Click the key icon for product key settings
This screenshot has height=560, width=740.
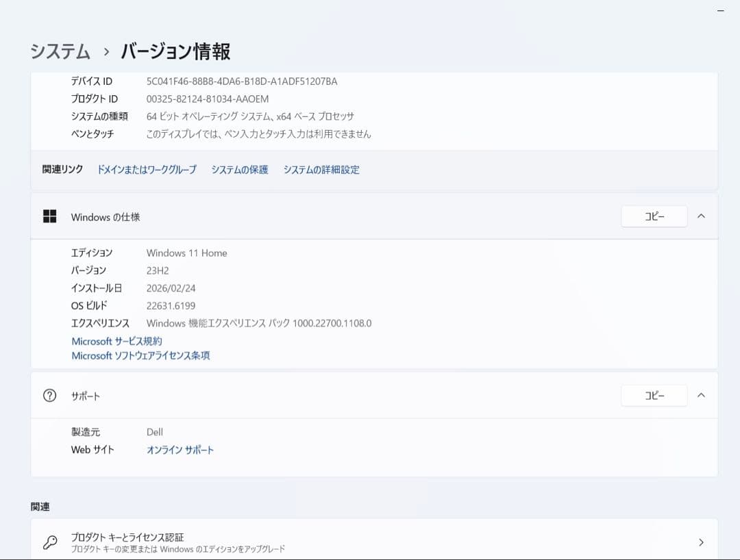(x=49, y=542)
